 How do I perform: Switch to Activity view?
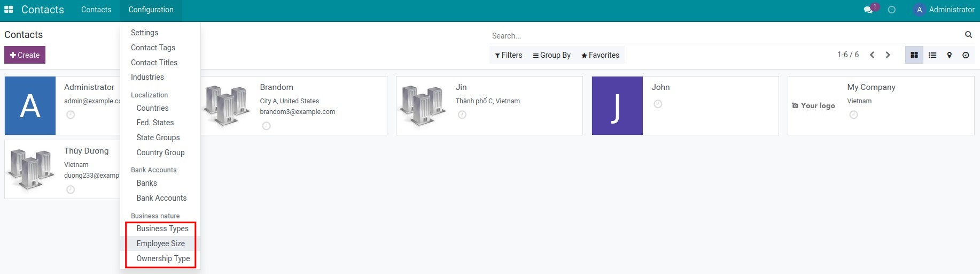point(966,55)
